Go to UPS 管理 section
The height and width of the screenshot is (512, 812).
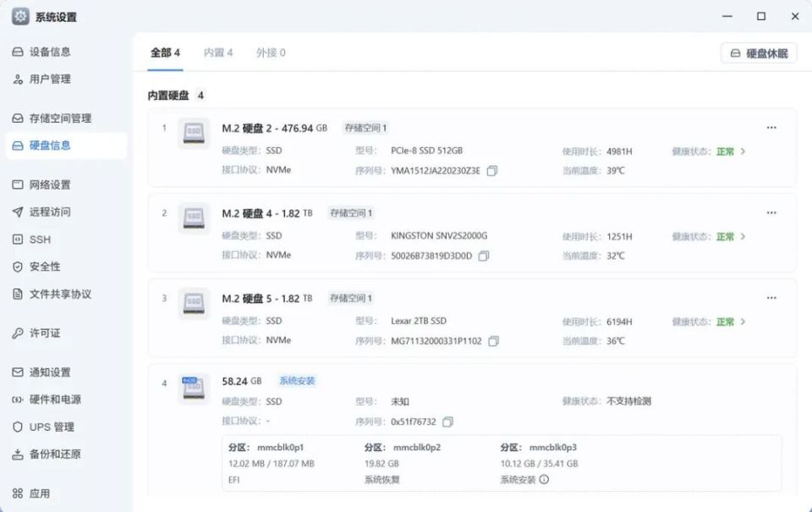pos(52,427)
